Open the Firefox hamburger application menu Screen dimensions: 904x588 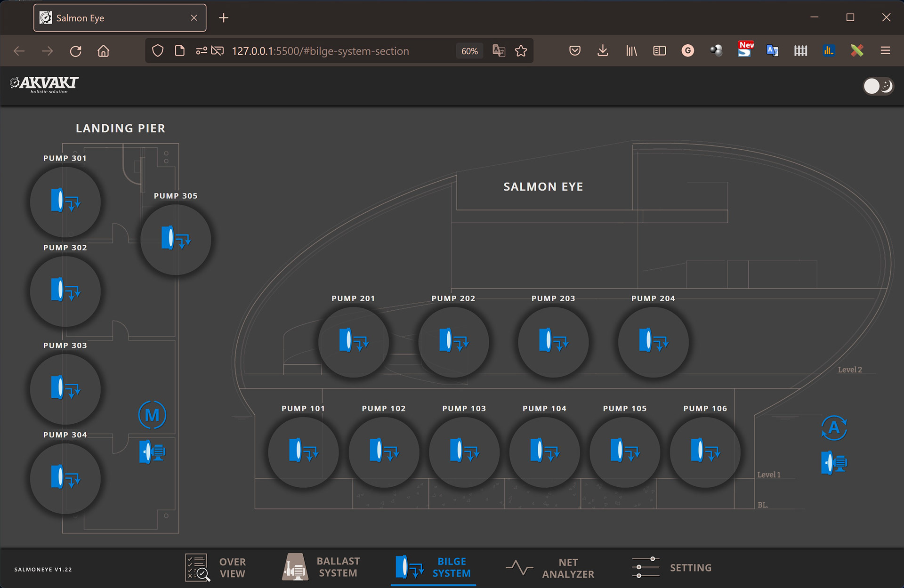885,51
